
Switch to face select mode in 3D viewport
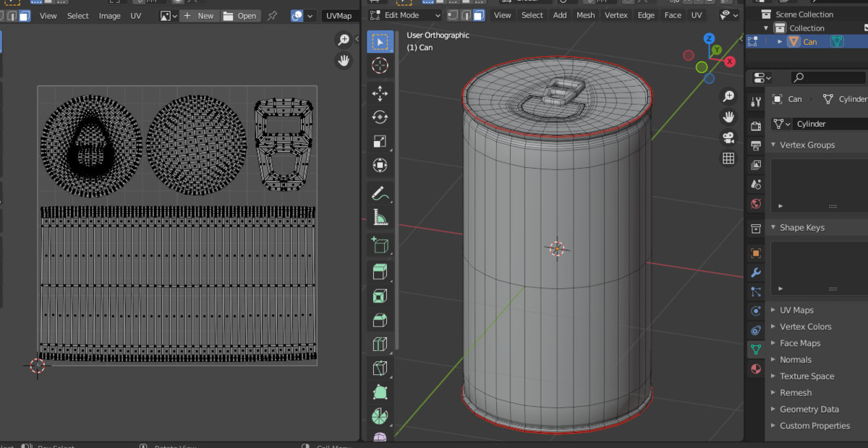point(479,15)
